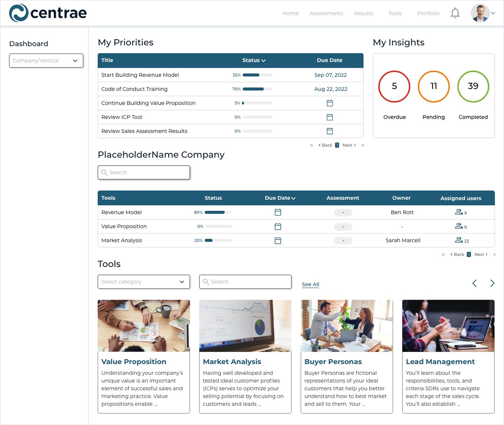View assigned users for Value Proposition

tap(461, 227)
